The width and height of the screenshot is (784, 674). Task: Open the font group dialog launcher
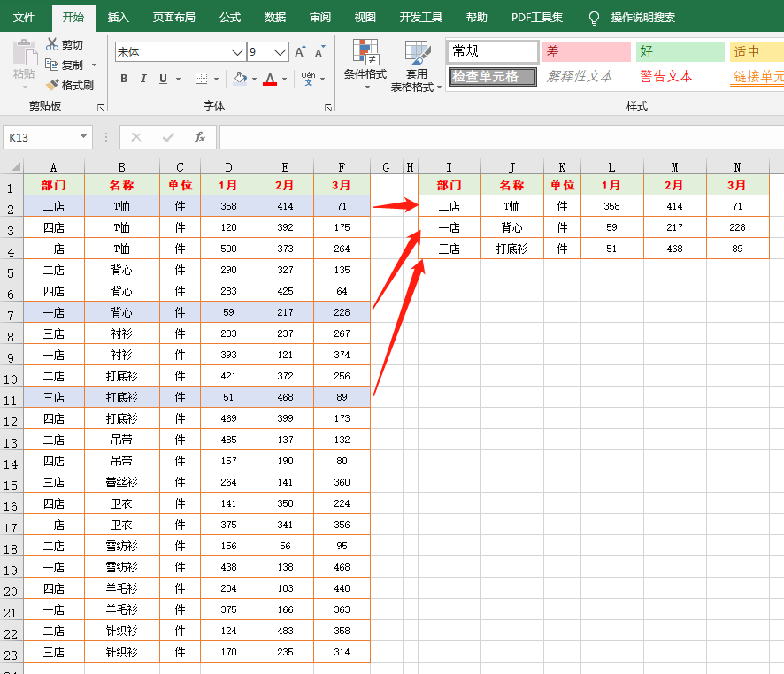pos(328,108)
